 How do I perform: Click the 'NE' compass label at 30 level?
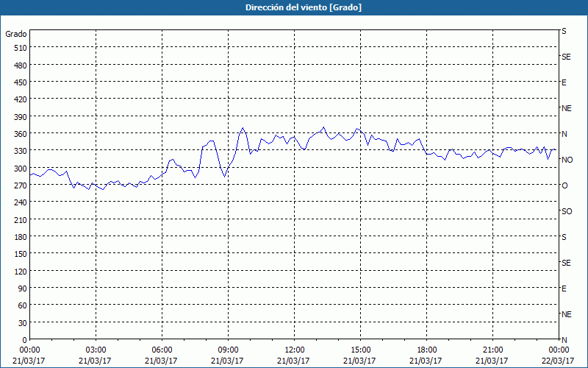[x=566, y=314]
